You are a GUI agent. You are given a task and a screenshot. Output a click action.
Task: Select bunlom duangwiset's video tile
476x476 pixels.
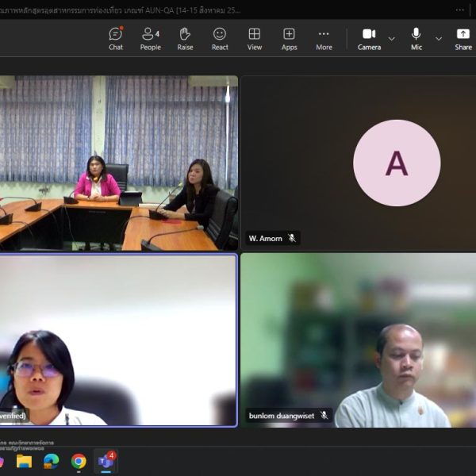tap(359, 340)
